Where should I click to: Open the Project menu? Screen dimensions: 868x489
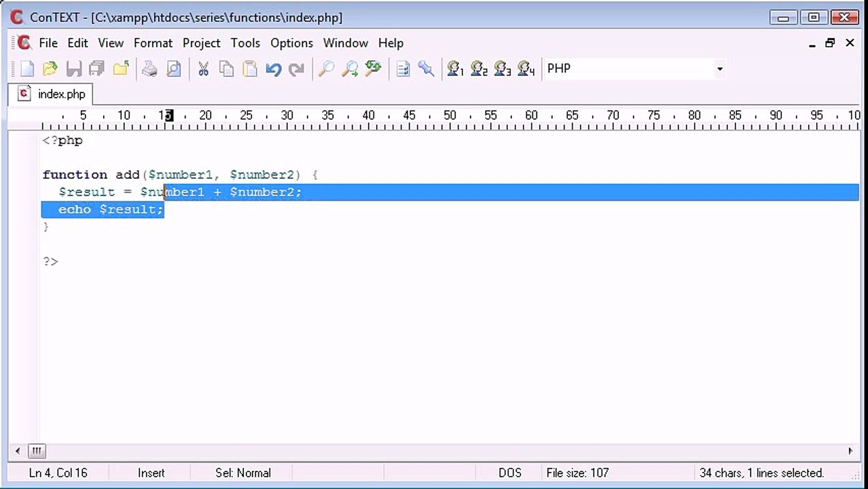202,43
